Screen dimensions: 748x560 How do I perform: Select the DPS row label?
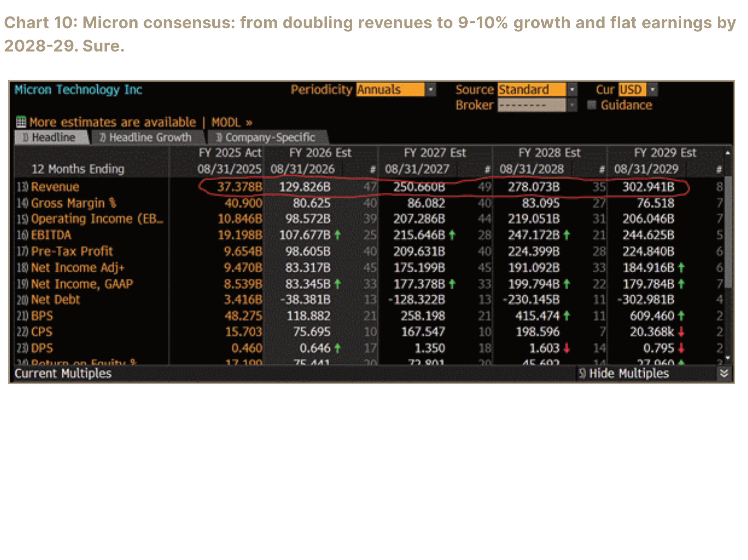(x=42, y=348)
